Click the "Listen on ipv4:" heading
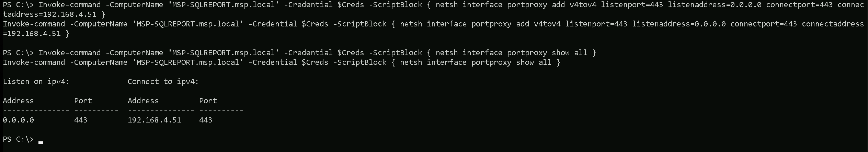The image size is (868, 152). tap(36, 82)
